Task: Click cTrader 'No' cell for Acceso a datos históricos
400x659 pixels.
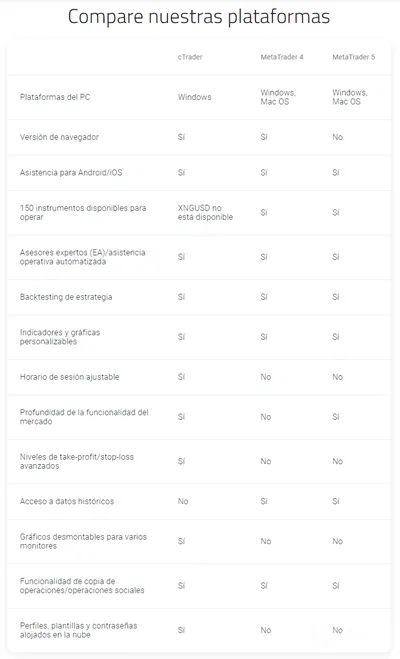Action: pos(183,501)
